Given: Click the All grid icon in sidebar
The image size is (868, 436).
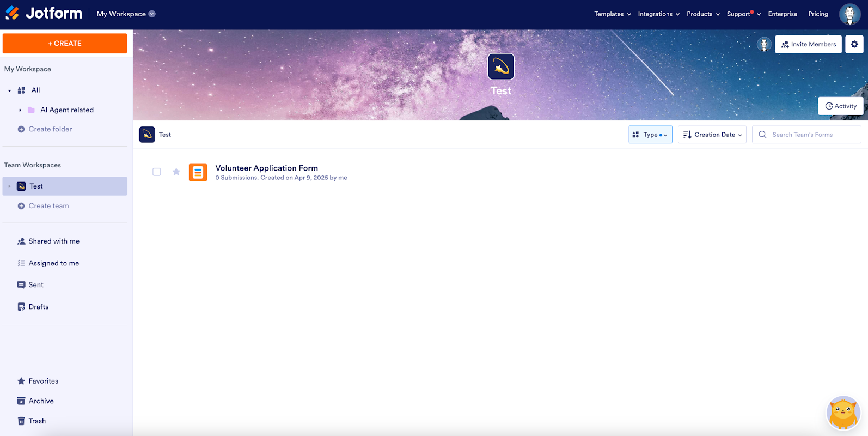Looking at the screenshot, I should tap(21, 90).
